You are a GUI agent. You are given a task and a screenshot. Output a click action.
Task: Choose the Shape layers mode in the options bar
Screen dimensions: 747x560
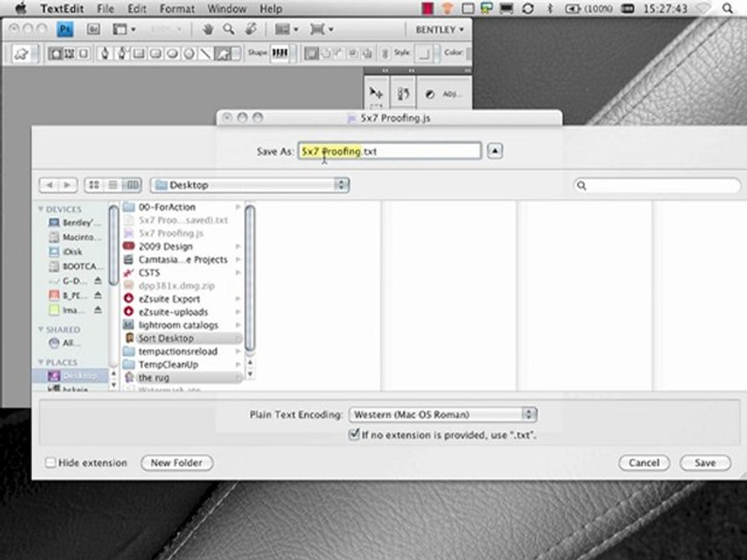(56, 54)
